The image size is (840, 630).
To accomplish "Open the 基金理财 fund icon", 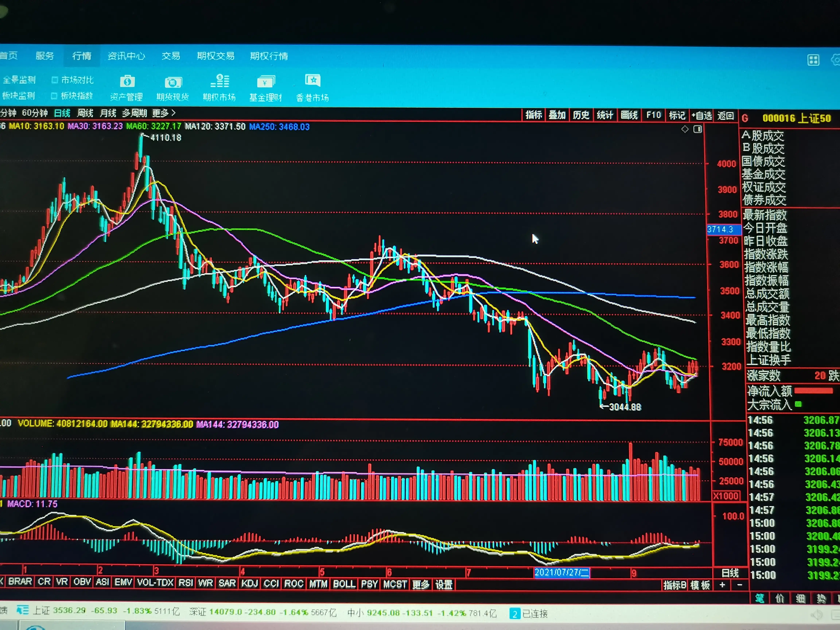I will (x=266, y=82).
